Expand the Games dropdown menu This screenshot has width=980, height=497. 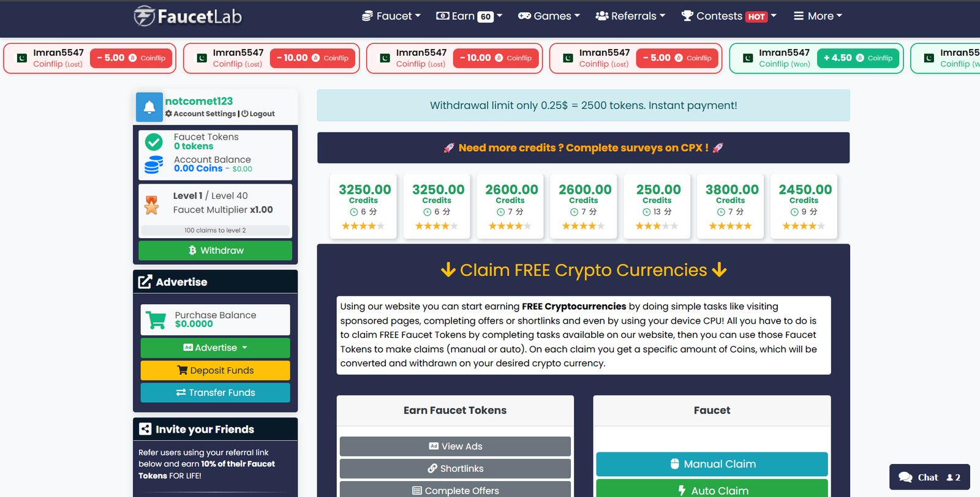coord(548,16)
